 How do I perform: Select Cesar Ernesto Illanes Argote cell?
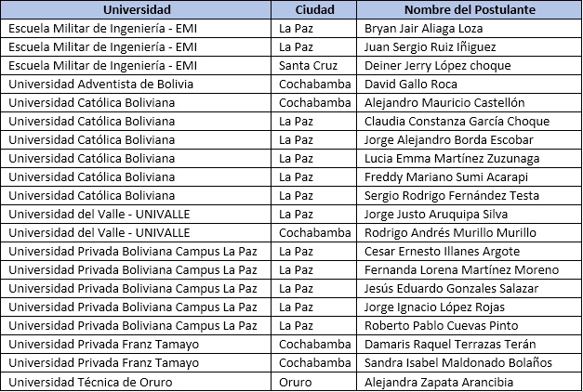click(470, 252)
